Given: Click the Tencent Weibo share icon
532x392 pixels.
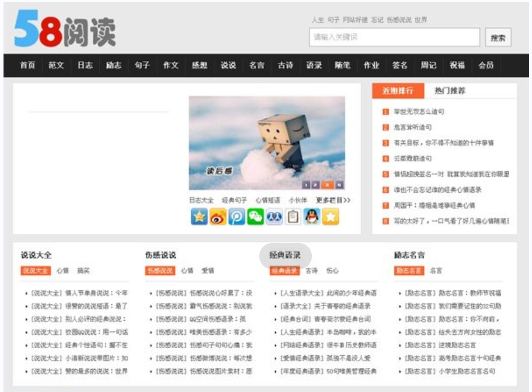Looking at the screenshot, I should click(x=237, y=217).
